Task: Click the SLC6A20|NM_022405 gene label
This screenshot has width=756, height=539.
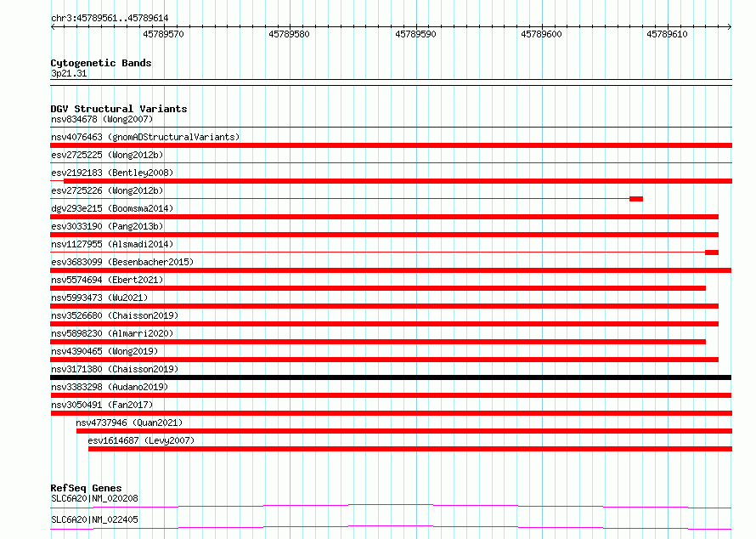Action: 94,519
